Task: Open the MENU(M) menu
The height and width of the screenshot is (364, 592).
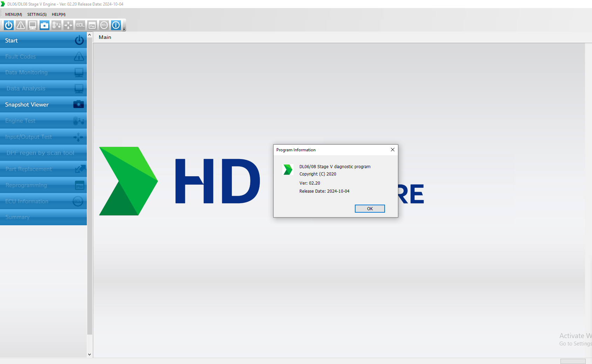Action: pos(14,14)
